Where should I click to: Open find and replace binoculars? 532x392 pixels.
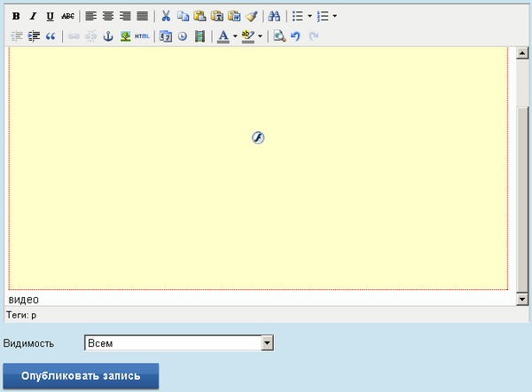(x=274, y=16)
